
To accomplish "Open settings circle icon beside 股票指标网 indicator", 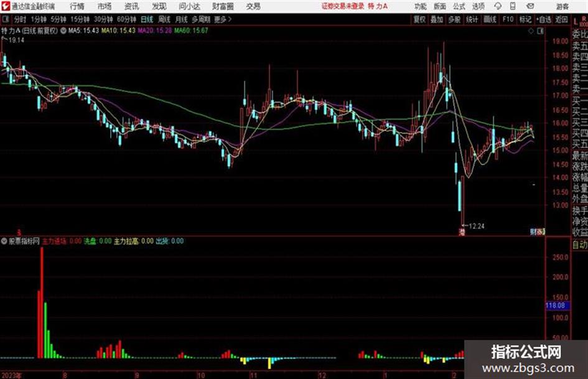I will (4, 241).
